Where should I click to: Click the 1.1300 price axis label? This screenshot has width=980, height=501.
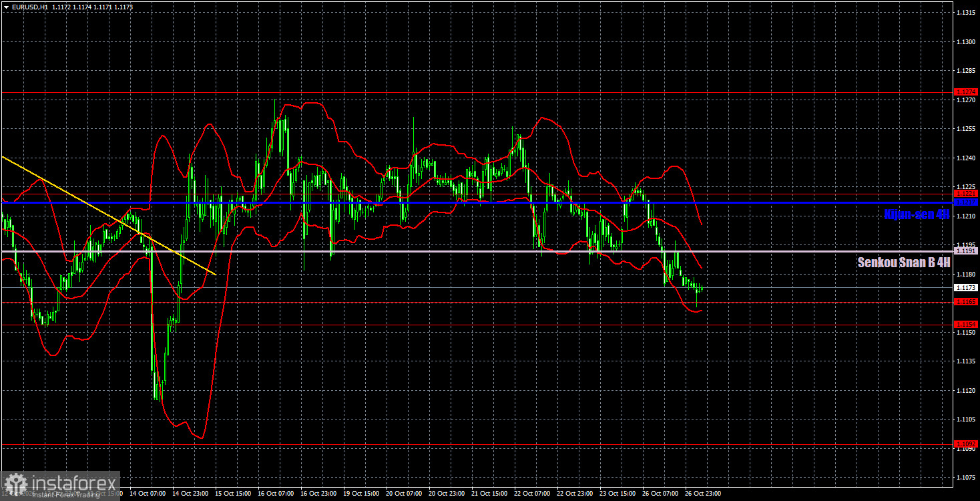[966, 42]
